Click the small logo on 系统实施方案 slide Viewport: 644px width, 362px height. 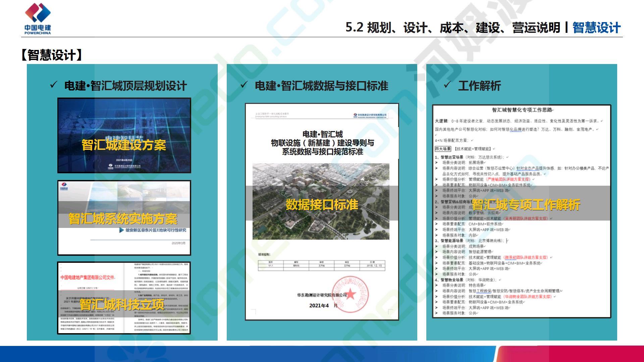coord(64,186)
